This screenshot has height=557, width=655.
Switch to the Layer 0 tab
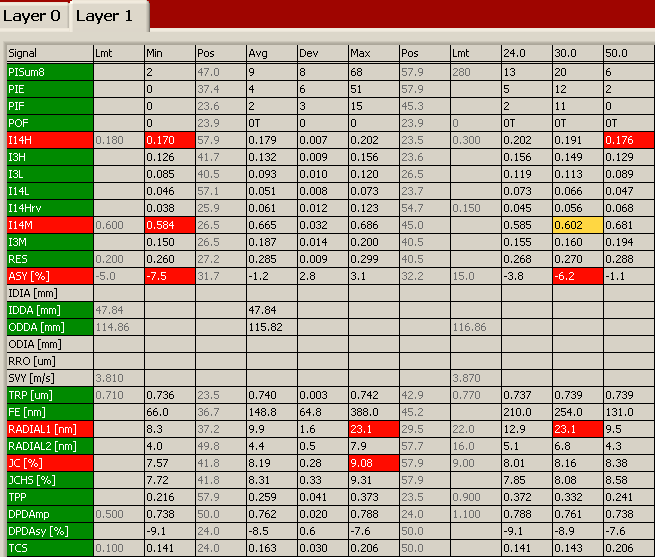pyautogui.click(x=33, y=16)
